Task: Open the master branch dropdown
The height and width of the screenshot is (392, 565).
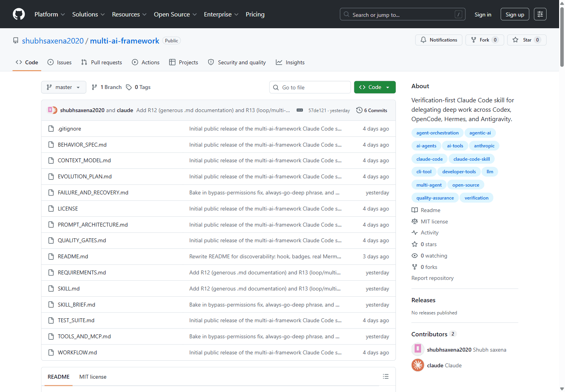Action: [64, 87]
